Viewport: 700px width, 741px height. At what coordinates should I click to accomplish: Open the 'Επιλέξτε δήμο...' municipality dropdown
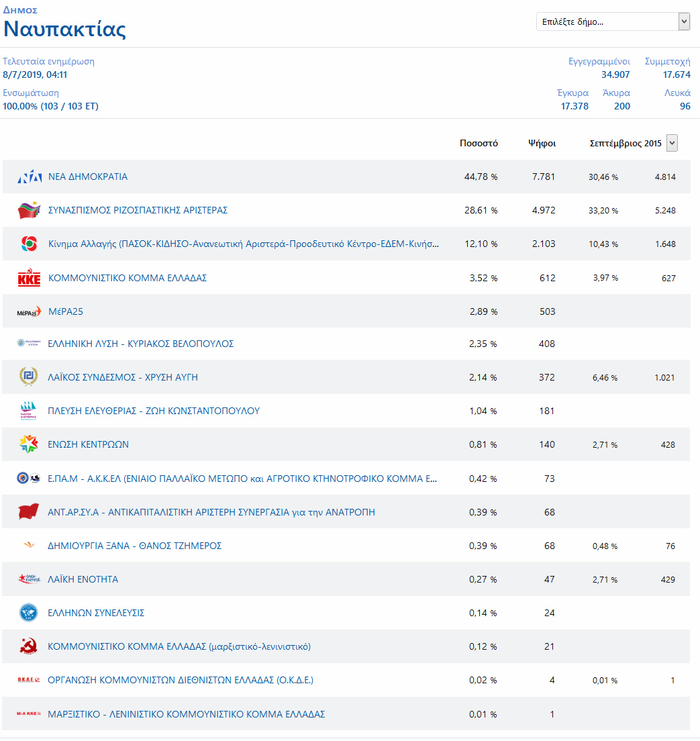(x=613, y=21)
